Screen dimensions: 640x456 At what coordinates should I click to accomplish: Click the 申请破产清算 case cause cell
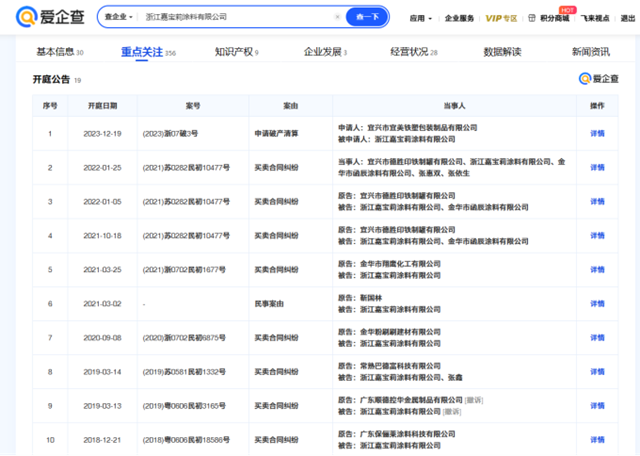tap(276, 133)
